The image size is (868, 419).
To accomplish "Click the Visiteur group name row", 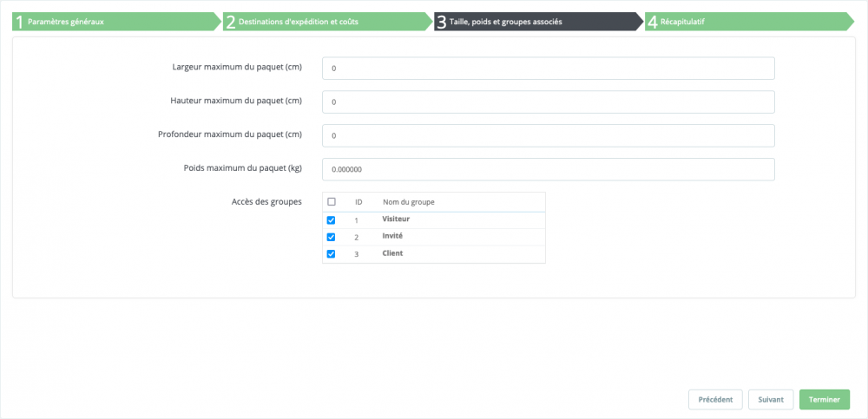I will 434,220.
